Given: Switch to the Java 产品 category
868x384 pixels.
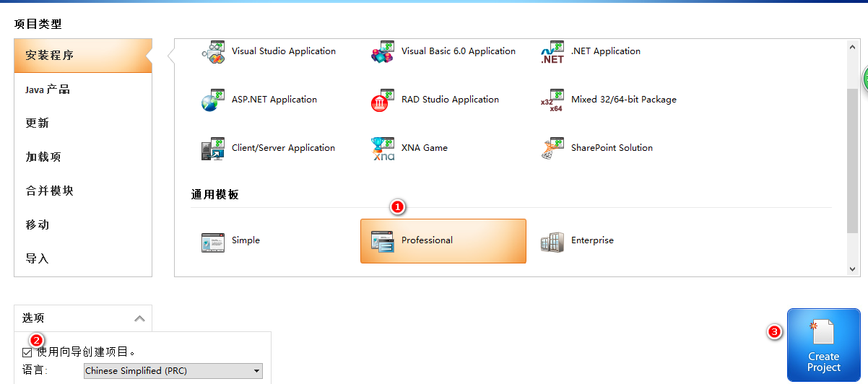Looking at the screenshot, I should (48, 90).
